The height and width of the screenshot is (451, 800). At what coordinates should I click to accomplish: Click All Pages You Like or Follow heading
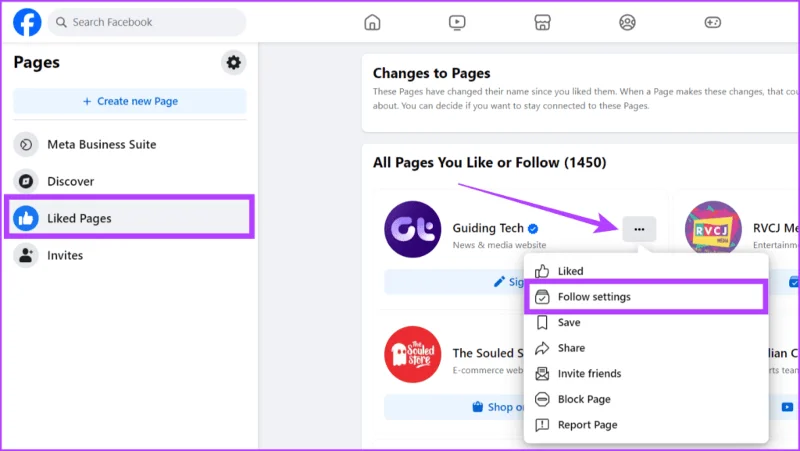[x=490, y=163]
